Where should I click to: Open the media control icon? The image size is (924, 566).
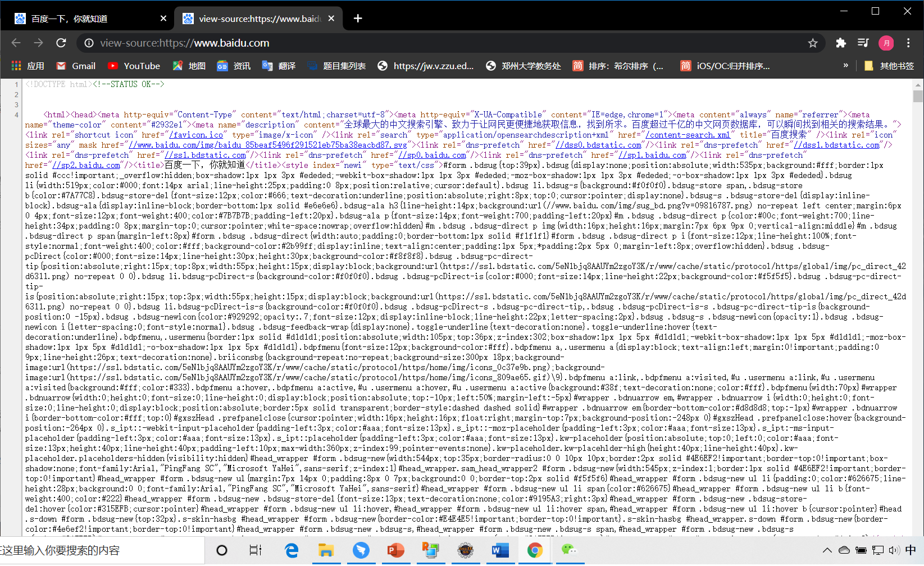click(x=863, y=43)
